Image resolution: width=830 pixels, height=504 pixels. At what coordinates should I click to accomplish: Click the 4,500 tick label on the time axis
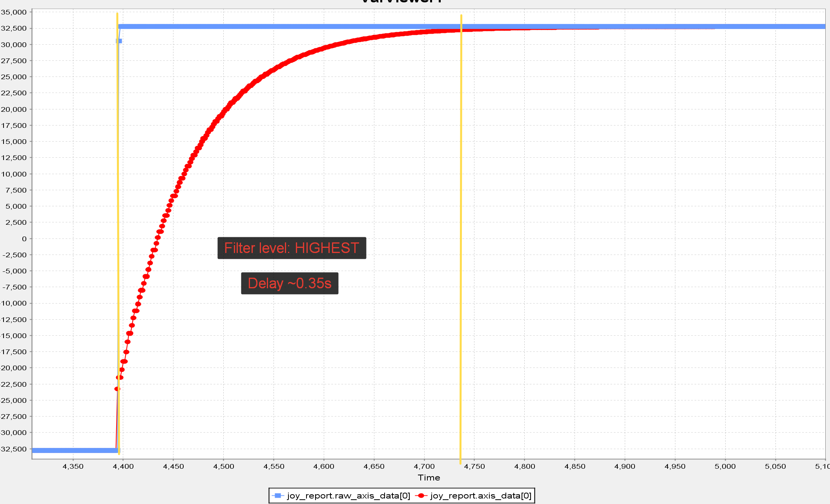(x=223, y=466)
